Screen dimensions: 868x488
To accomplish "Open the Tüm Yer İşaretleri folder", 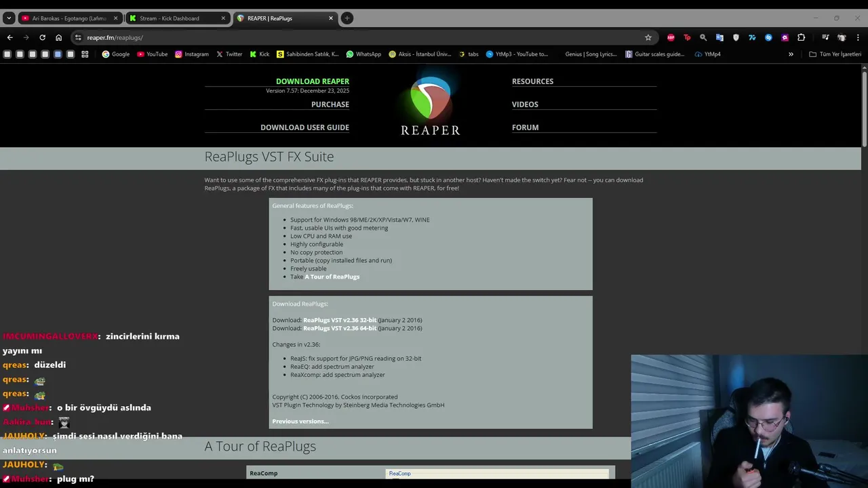I will point(835,54).
